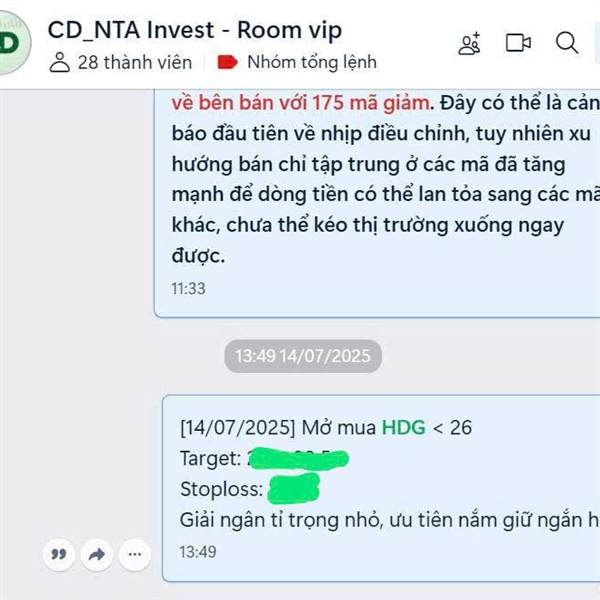Image resolution: width=600 pixels, height=600 pixels.
Task: Open the more options ellipsis icon
Action: click(x=134, y=554)
